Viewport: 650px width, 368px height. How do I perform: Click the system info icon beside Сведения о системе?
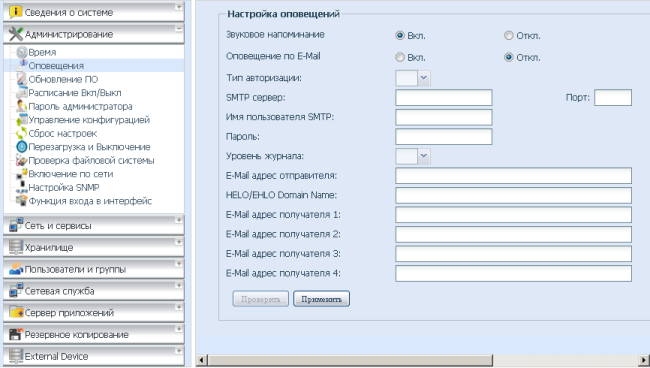(x=15, y=12)
